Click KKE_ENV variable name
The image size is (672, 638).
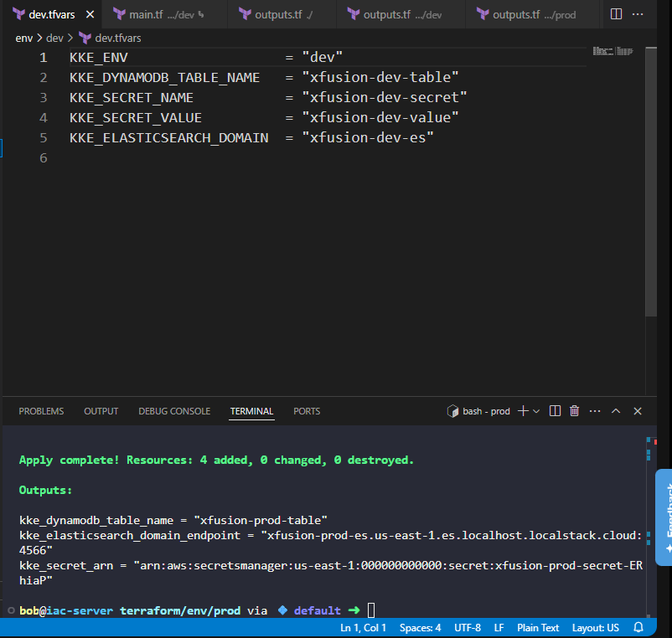click(x=99, y=58)
